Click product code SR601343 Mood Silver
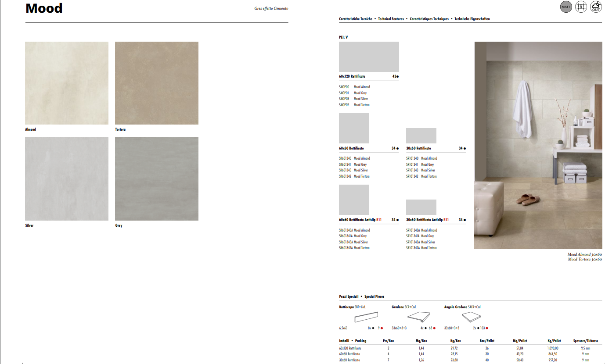The width and height of the screenshot is (605, 364). click(353, 170)
